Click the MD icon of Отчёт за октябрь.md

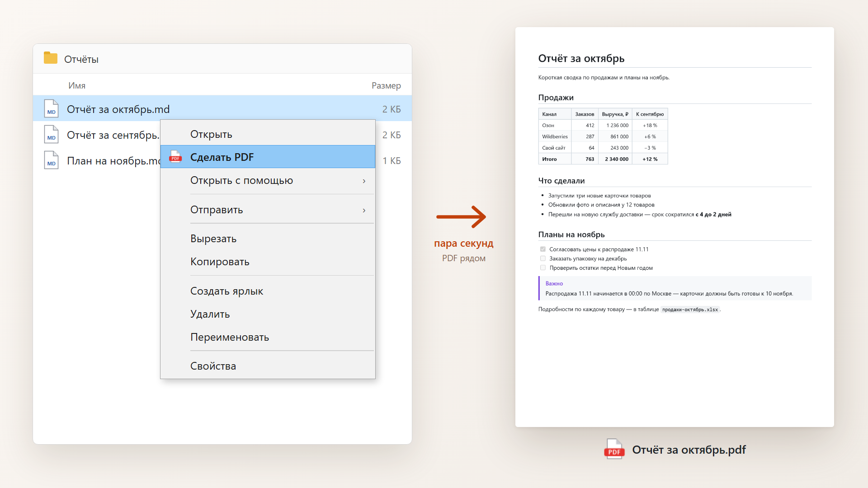(x=51, y=109)
